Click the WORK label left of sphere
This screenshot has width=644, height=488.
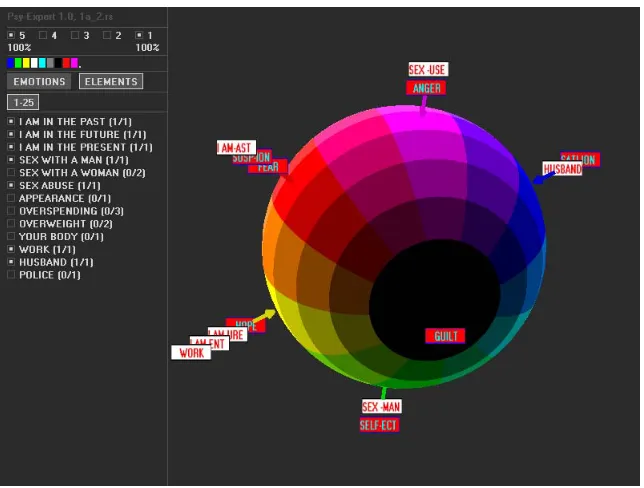click(191, 353)
